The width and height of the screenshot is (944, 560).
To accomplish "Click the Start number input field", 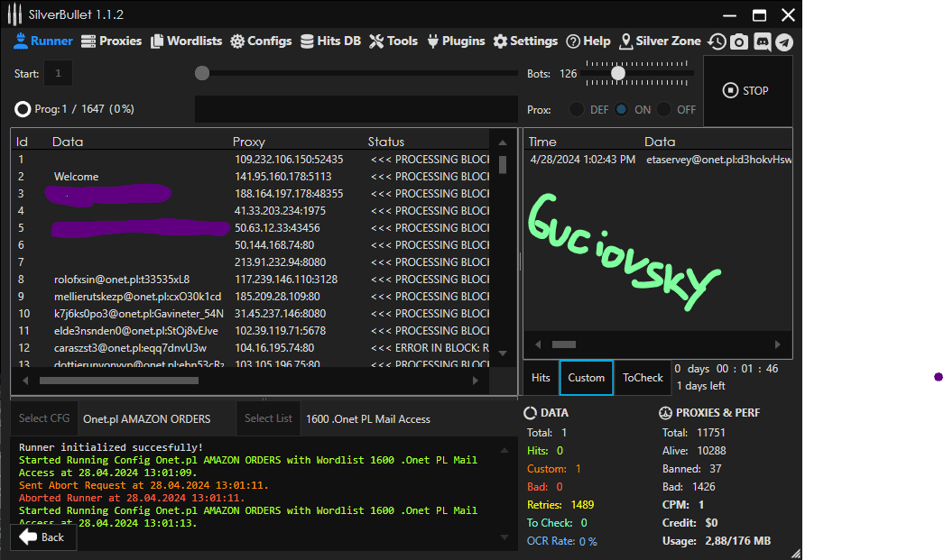I will 58,74.
